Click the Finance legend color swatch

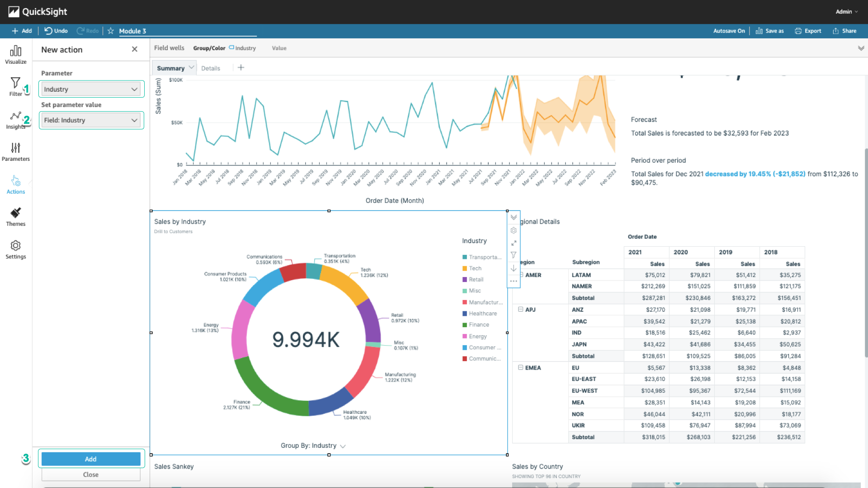pos(465,325)
